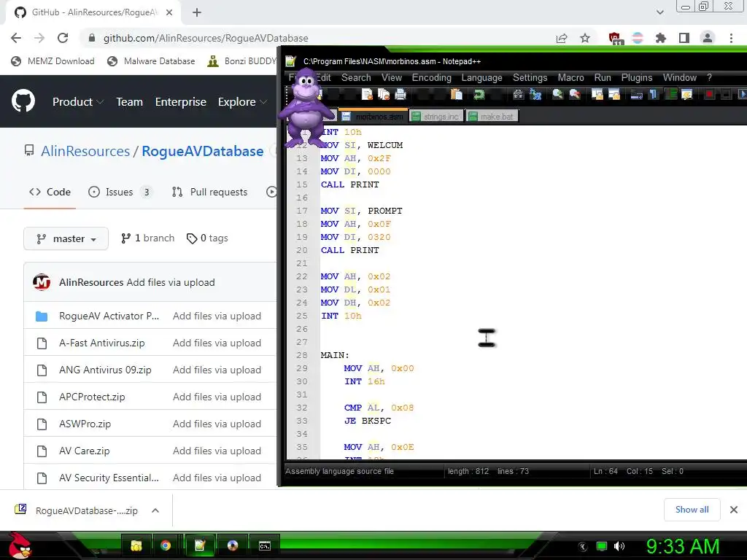Open the Encoding menu in Notepad++
Image resolution: width=747 pixels, height=560 pixels.
tap(432, 77)
